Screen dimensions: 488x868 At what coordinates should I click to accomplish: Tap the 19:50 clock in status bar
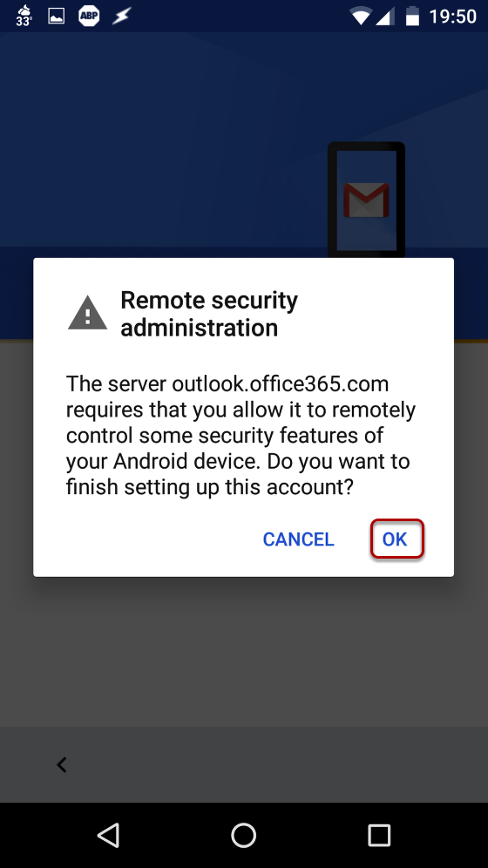coord(452,17)
